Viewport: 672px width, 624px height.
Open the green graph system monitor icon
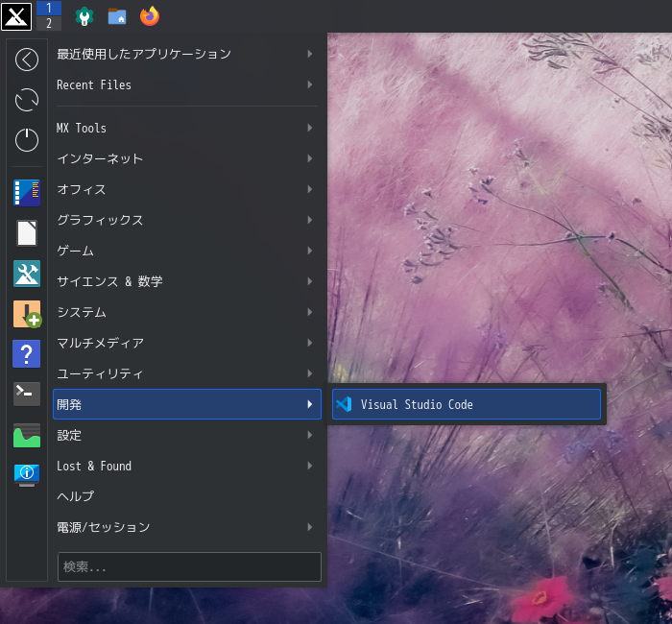[27, 436]
